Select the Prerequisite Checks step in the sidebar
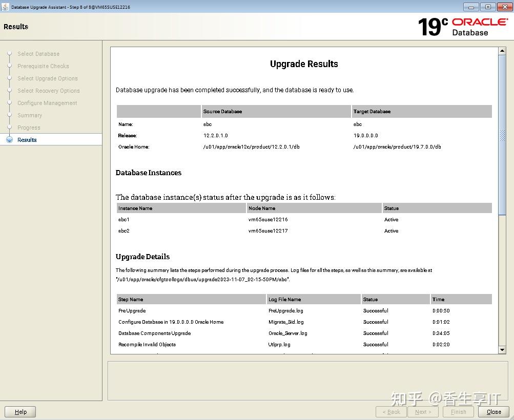This screenshot has width=514, height=420. coord(43,66)
